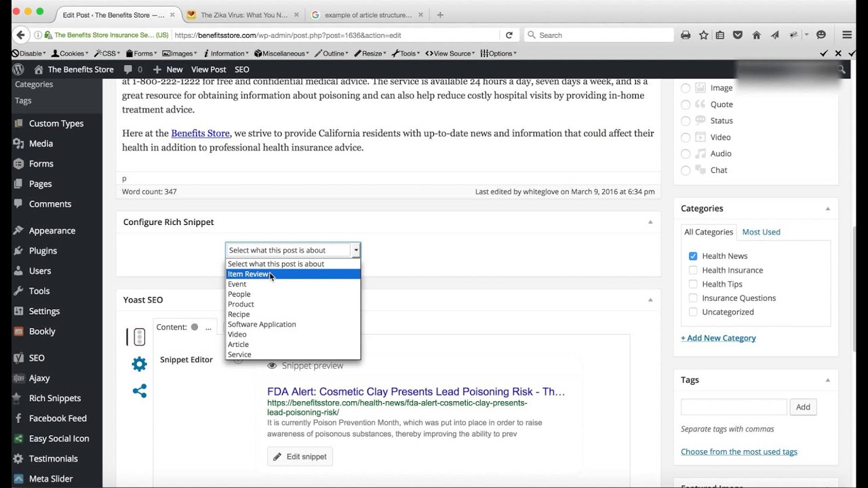Viewport: 868px width, 488px height.
Task: Reload the page with the refresh icon
Action: (x=509, y=35)
